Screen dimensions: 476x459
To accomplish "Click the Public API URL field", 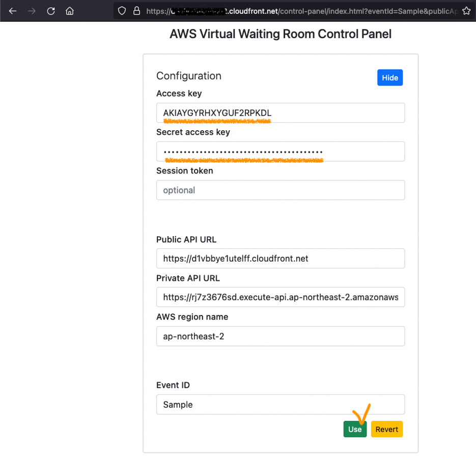I will coord(281,258).
